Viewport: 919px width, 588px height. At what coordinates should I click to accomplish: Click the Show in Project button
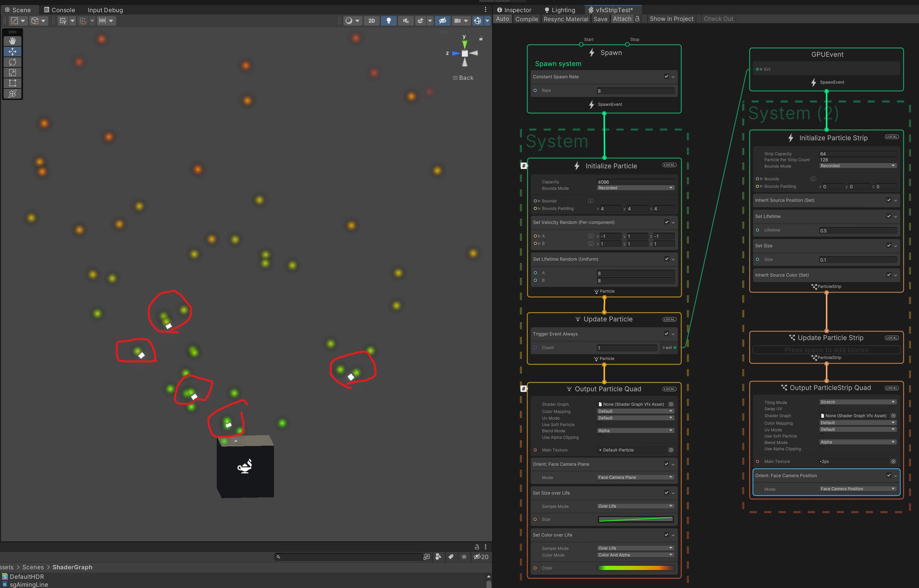coord(671,19)
